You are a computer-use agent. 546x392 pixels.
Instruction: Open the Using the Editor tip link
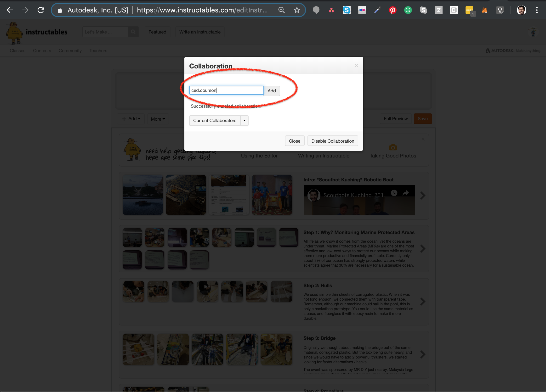click(259, 156)
